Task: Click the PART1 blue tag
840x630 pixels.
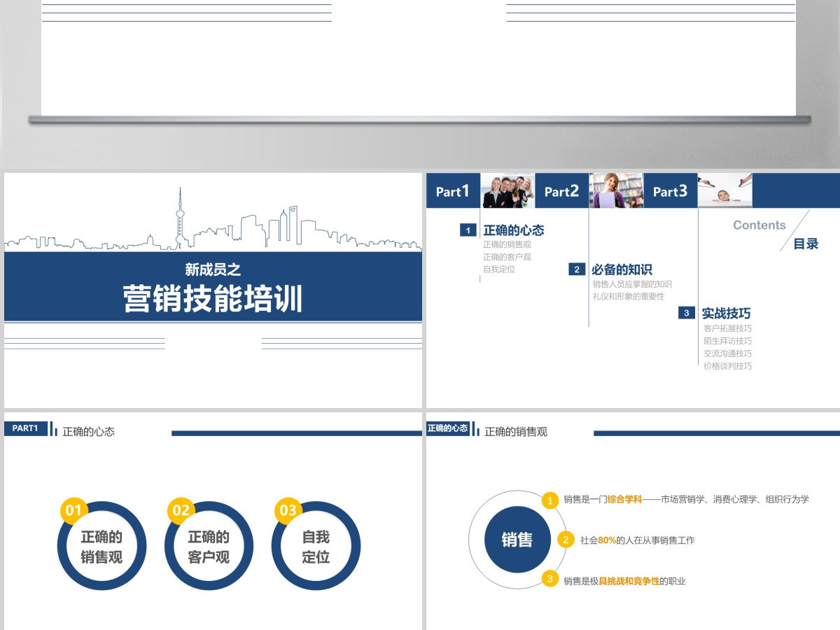Action: (x=26, y=428)
